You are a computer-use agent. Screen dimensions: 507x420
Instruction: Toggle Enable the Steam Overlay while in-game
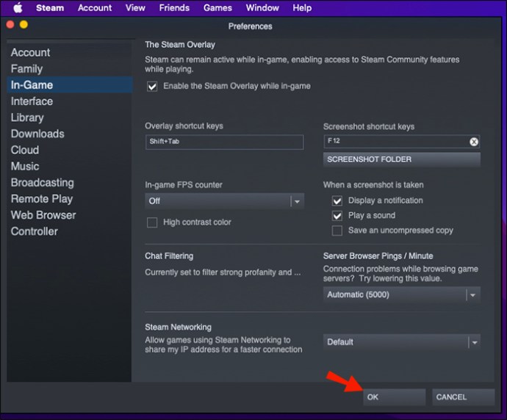coord(152,86)
